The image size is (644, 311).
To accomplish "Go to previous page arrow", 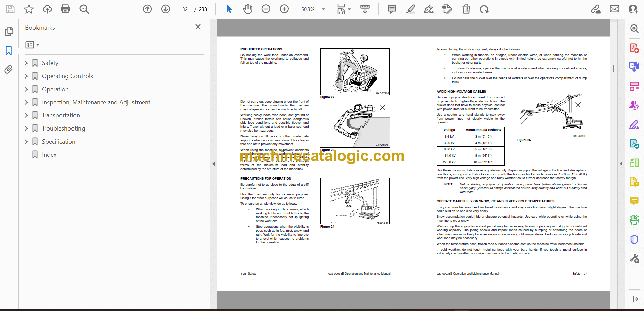I will pos(147,9).
